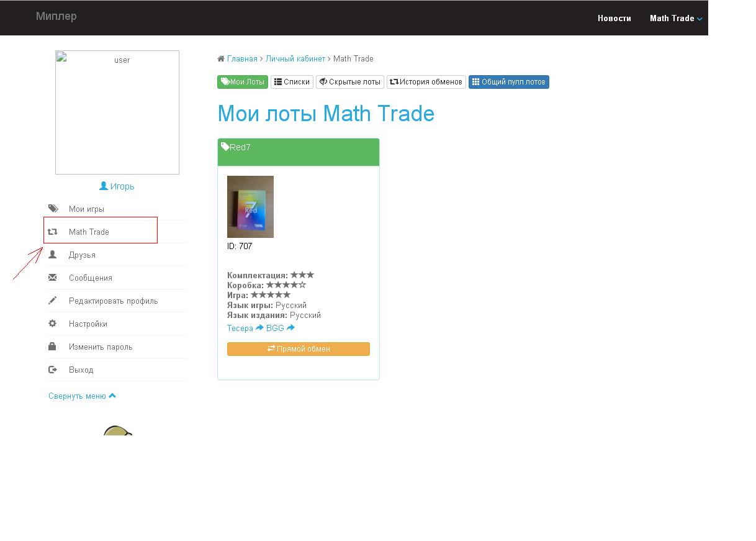Click the gear icon beside Настройки

pos(53,324)
